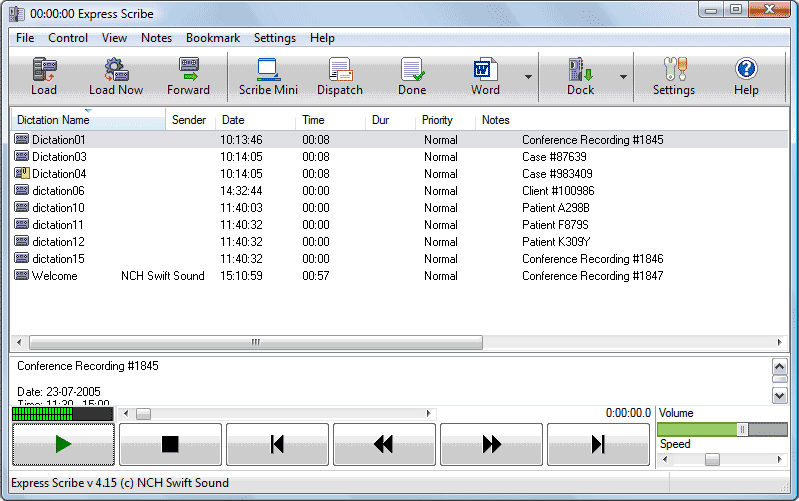
Task: Mark dictation as Done
Action: point(412,77)
